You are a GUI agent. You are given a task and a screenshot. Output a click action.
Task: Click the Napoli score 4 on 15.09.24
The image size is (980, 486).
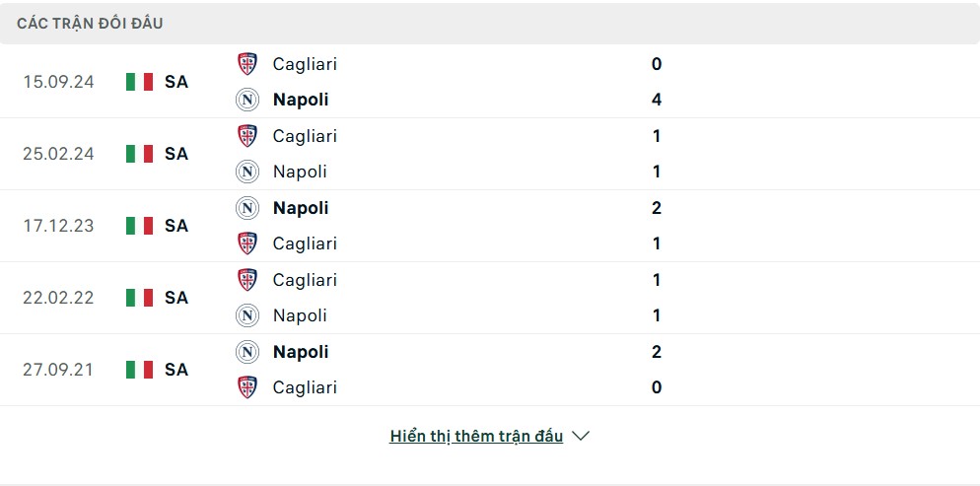click(x=657, y=100)
